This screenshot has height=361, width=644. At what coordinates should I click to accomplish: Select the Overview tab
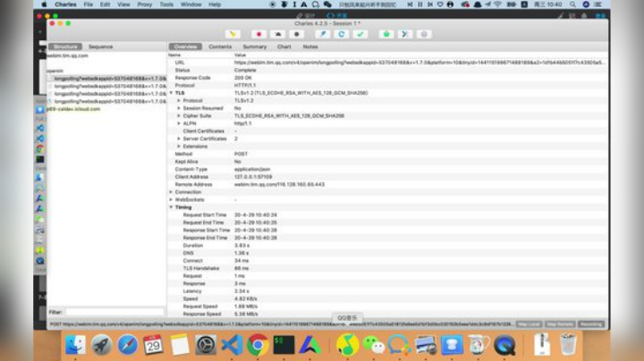pyautogui.click(x=185, y=46)
